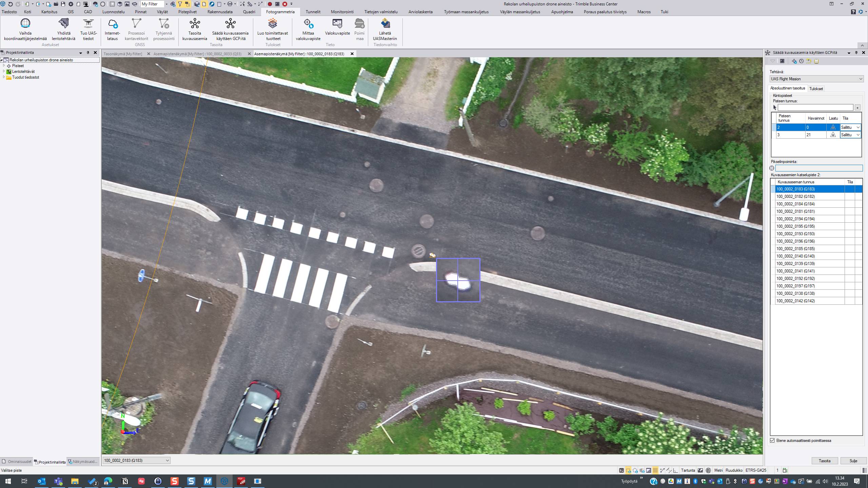Open the station selector 100_0002_0183 dropdown below view
868x488 pixels.
[x=136, y=461]
